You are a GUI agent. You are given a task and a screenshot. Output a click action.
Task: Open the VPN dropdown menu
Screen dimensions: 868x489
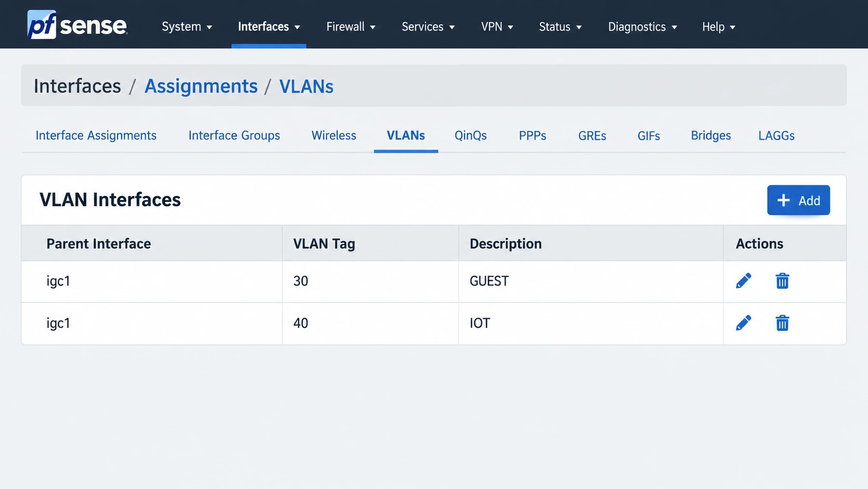tap(497, 27)
